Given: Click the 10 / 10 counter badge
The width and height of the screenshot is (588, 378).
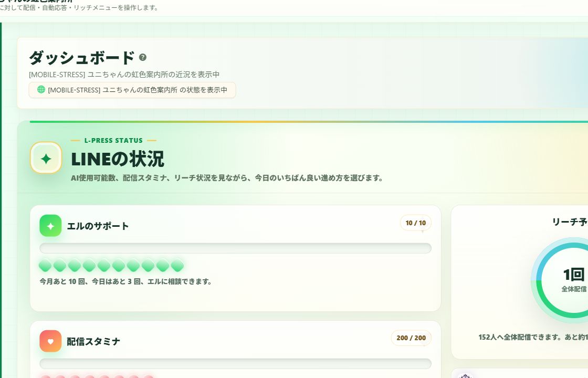Looking at the screenshot, I should tap(415, 223).
